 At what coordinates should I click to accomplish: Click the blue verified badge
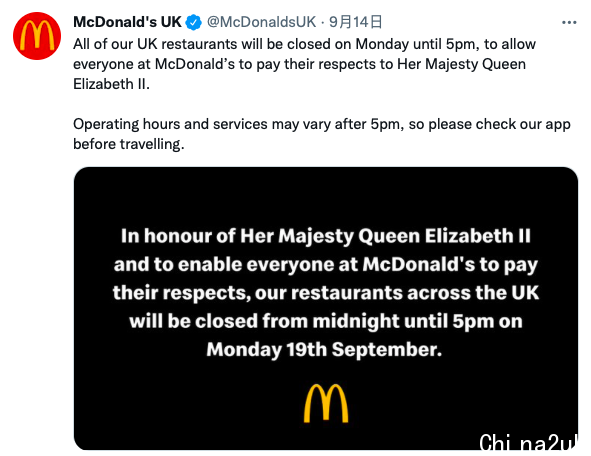[193, 22]
